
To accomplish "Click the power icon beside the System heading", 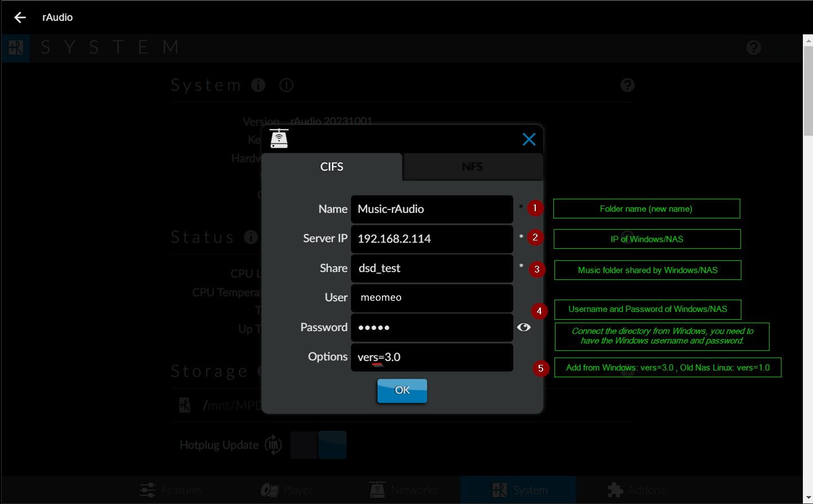I will pyautogui.click(x=286, y=85).
